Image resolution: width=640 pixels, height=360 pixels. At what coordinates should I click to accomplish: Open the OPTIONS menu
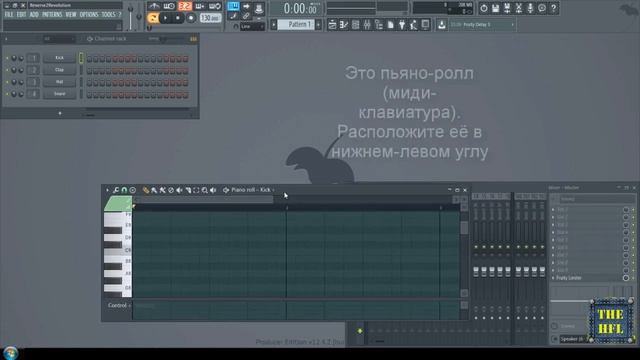pos(89,15)
